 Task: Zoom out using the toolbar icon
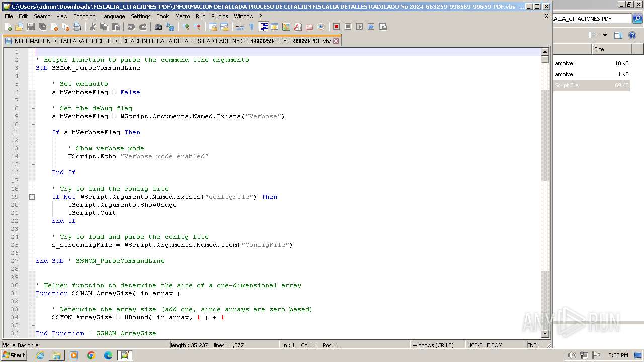[x=197, y=27]
